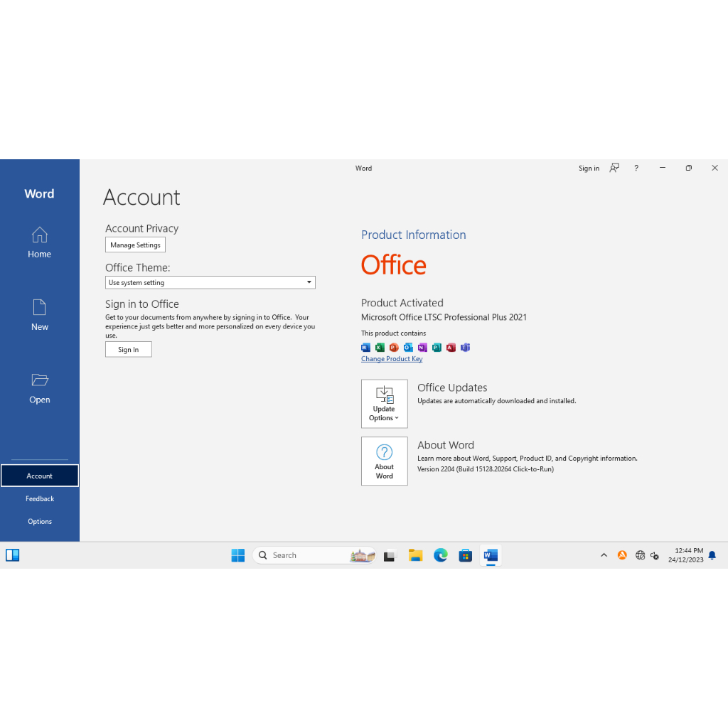Click the Help question mark icon

636,168
